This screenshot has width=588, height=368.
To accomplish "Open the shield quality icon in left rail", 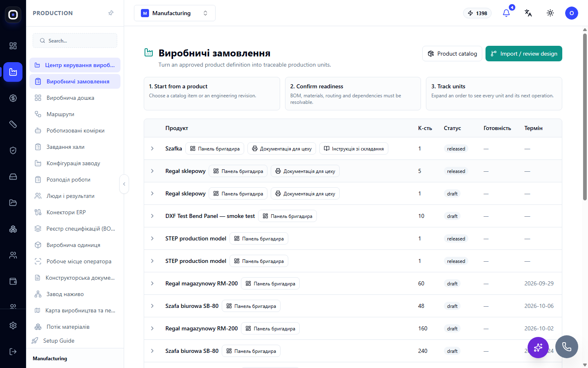I will pyautogui.click(x=13, y=150).
